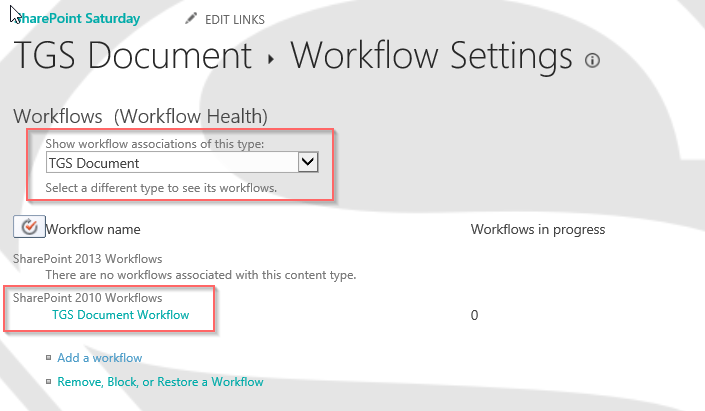Click the breadcrumb arrow between page titles
This screenshot has height=411, width=705.
[x=271, y=60]
